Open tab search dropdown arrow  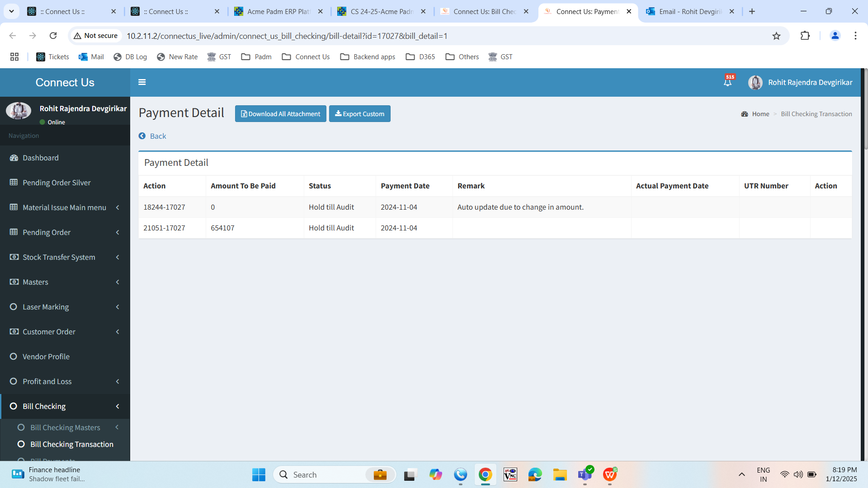coord(11,11)
